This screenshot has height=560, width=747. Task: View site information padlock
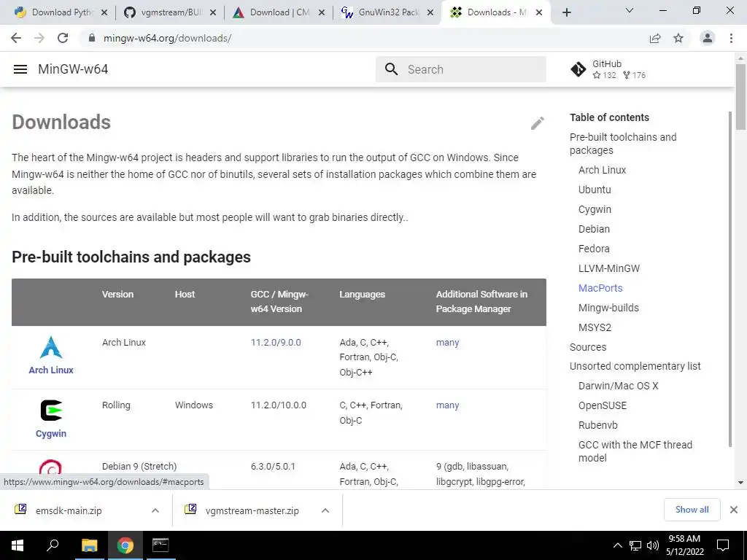pos(92,38)
